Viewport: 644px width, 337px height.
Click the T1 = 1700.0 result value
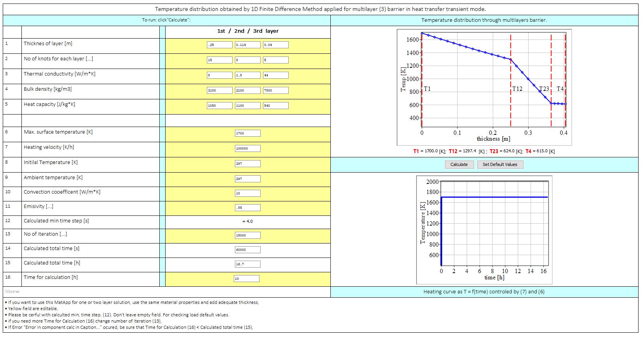click(x=429, y=151)
